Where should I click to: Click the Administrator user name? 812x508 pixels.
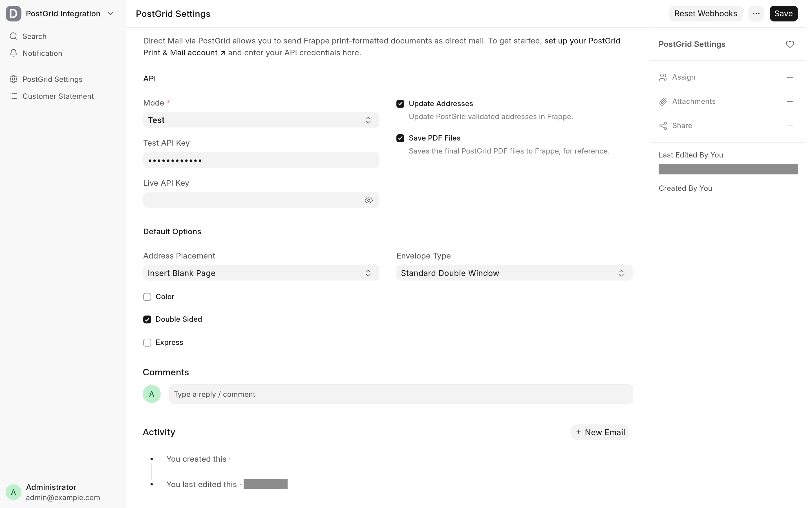(x=51, y=487)
